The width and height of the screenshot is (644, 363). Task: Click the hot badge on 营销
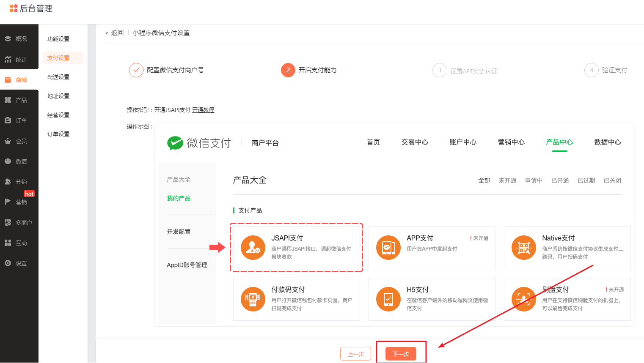pyautogui.click(x=29, y=194)
